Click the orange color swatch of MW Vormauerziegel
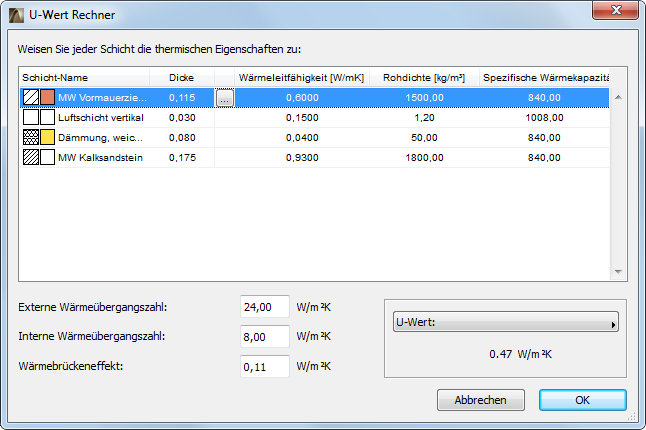The width and height of the screenshot is (646, 430). 47,98
